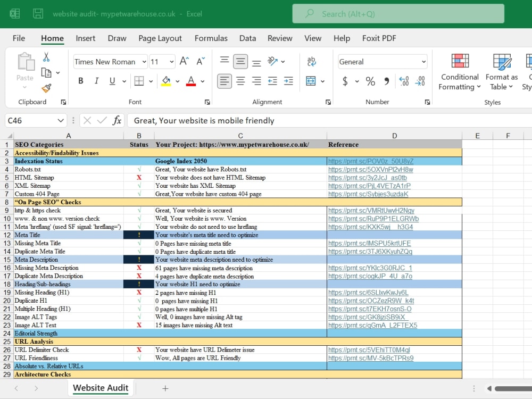Expand the Name Box dropdown arrow
Screen dimensions: 532x399
coord(61,120)
